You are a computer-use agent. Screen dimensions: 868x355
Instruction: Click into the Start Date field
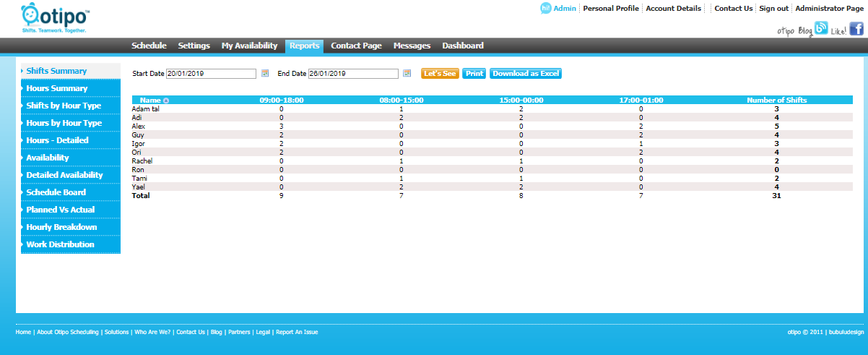tap(211, 74)
